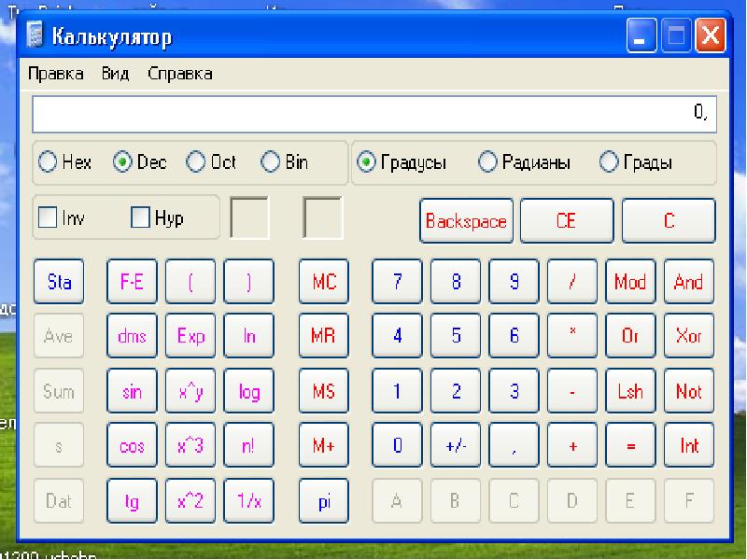Select the Hex radio button

click(x=49, y=162)
